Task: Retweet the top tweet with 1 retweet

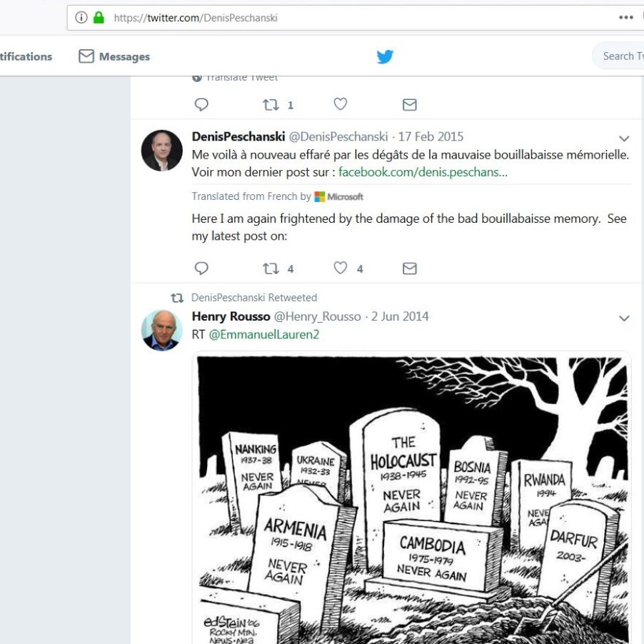Action: [271, 105]
